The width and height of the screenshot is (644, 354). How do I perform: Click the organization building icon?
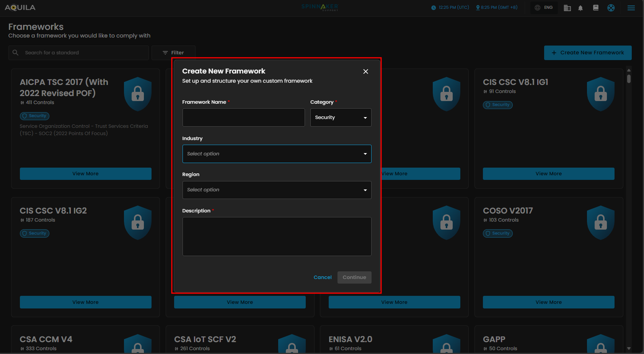click(567, 8)
